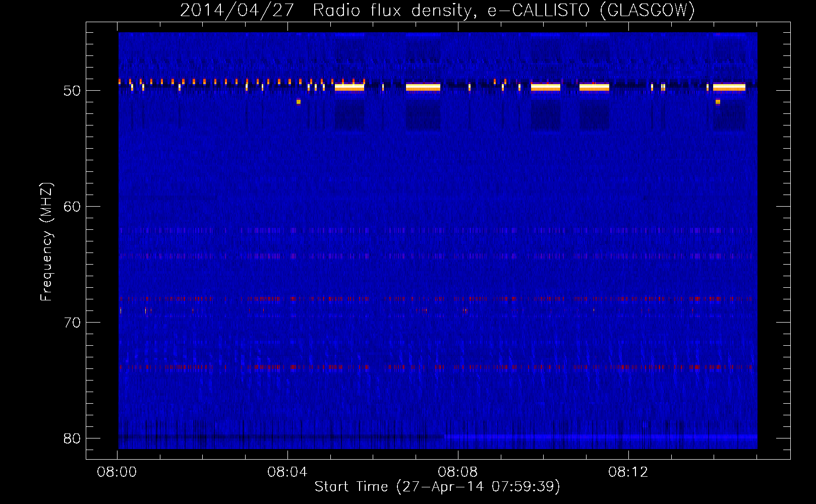Click the 50 frequency tick label
This screenshot has height=504, width=816.
click(73, 91)
